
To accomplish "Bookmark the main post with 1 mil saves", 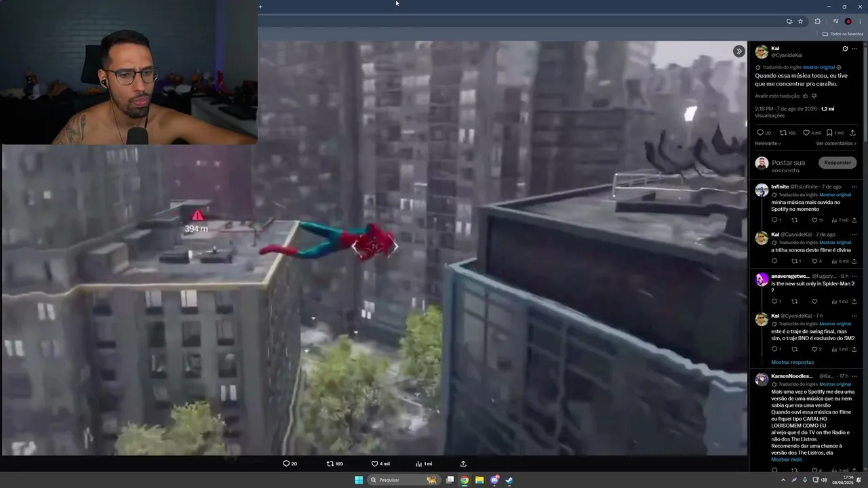I will (x=835, y=133).
